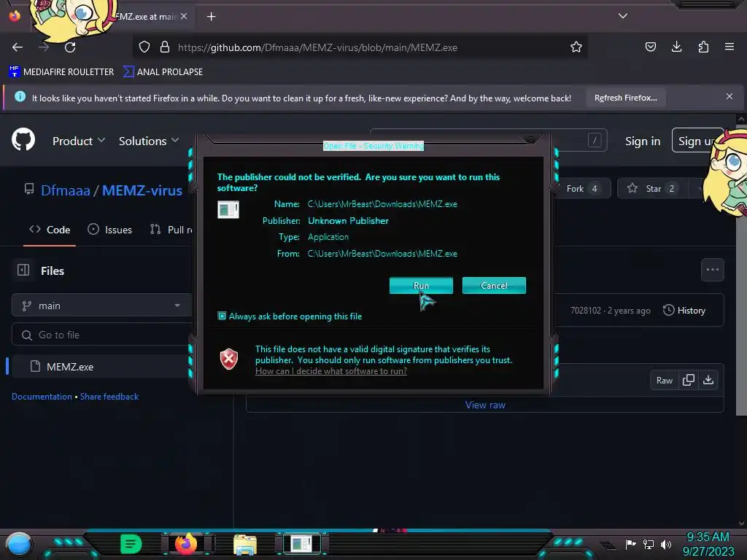Click the 7028102 commit hash

586,311
